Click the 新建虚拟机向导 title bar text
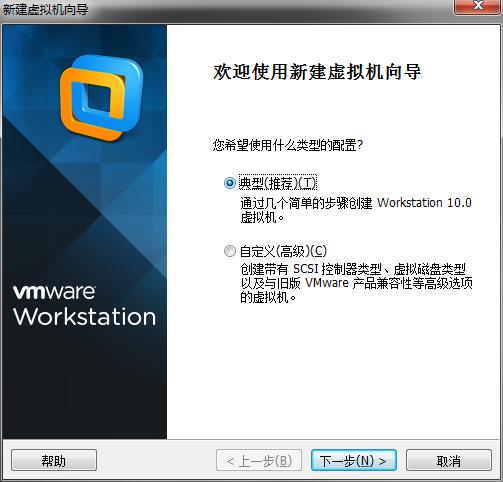This screenshot has height=482, width=503. click(45, 9)
